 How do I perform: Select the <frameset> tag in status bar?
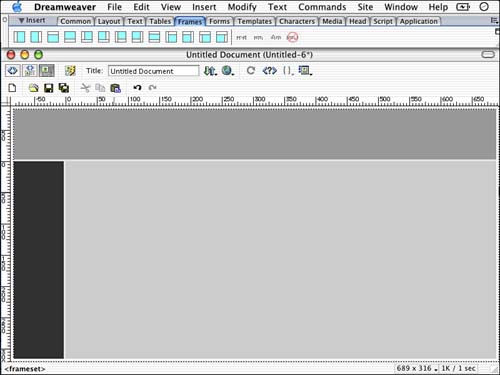pyautogui.click(x=25, y=369)
